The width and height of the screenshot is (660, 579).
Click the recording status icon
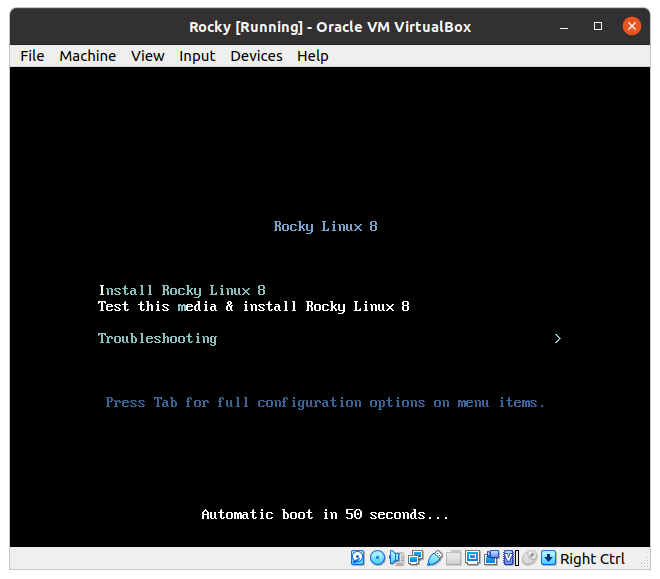(491, 558)
